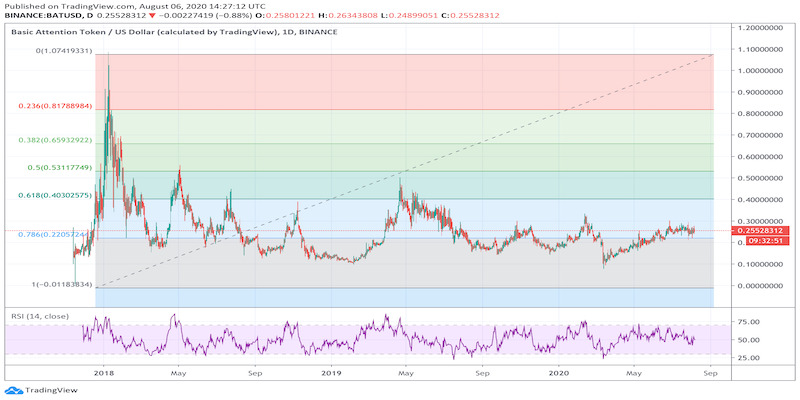
Task: Click the current price tag 0.25528312
Action: click(762, 230)
